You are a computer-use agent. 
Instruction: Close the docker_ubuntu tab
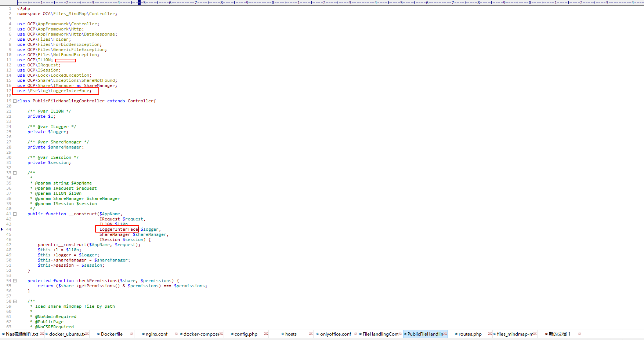pyautogui.click(x=87, y=334)
